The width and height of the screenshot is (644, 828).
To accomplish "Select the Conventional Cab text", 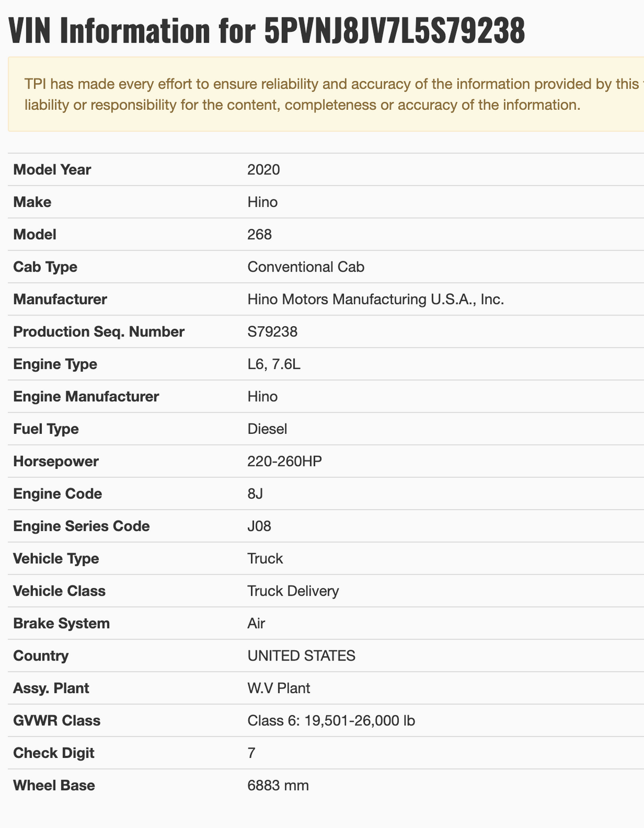I will pos(306,267).
